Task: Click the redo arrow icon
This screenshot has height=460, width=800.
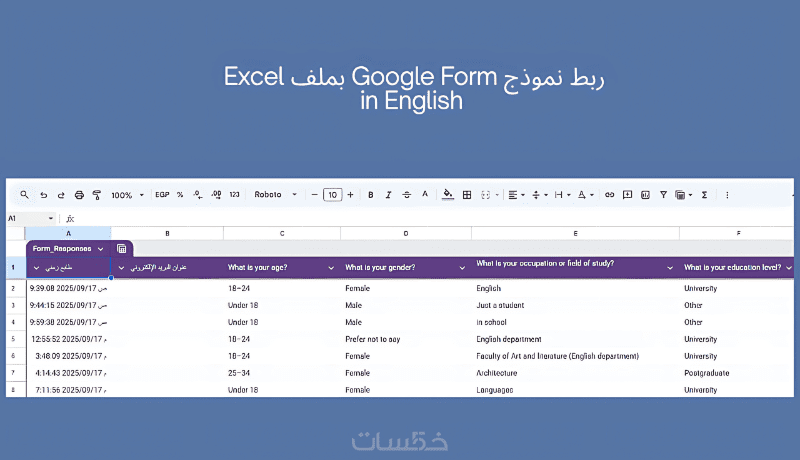Action: tap(61, 195)
